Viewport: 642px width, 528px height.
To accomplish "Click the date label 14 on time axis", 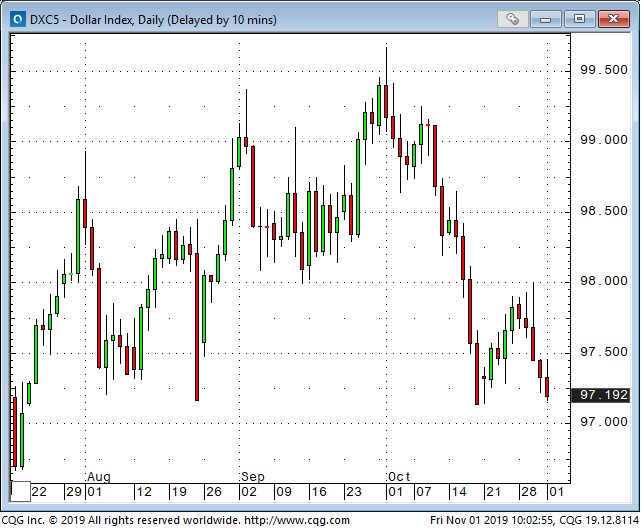I will click(x=459, y=492).
